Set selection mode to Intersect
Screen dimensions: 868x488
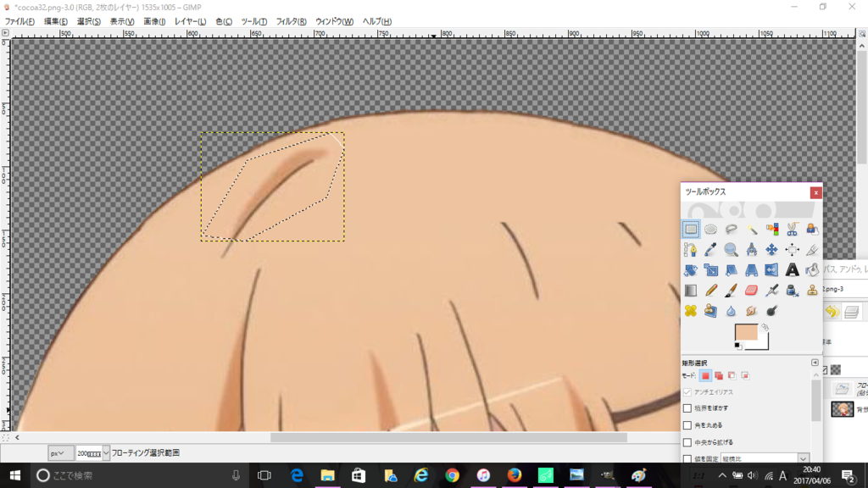745,375
